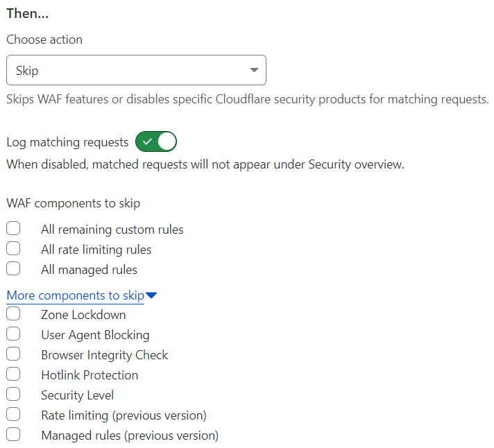The image size is (494, 448).
Task: Select the Security Level checkbox
Action: (x=13, y=395)
